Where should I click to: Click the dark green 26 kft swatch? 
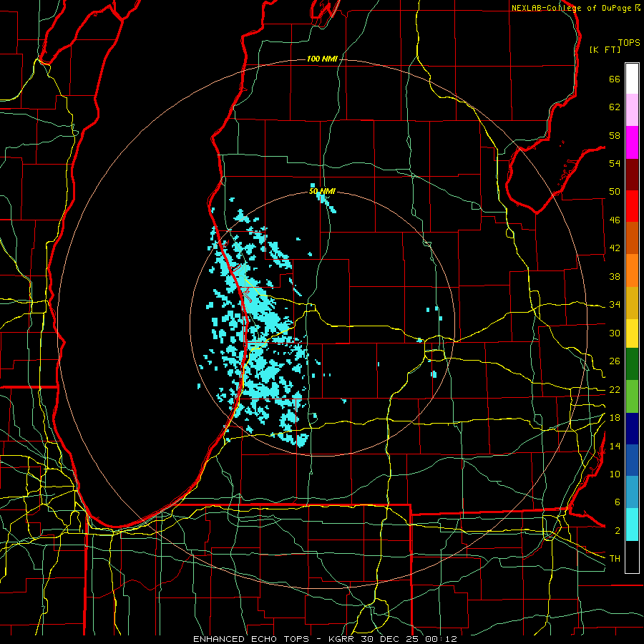click(632, 364)
